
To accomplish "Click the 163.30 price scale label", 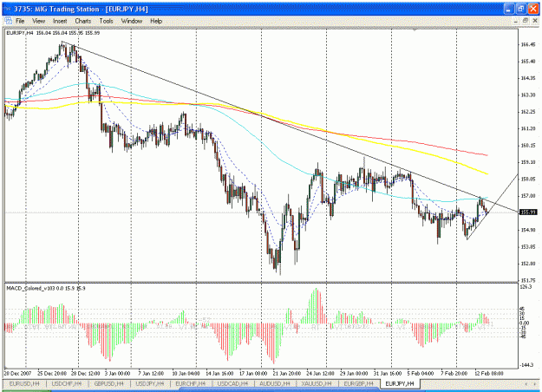I will pyautogui.click(x=528, y=95).
